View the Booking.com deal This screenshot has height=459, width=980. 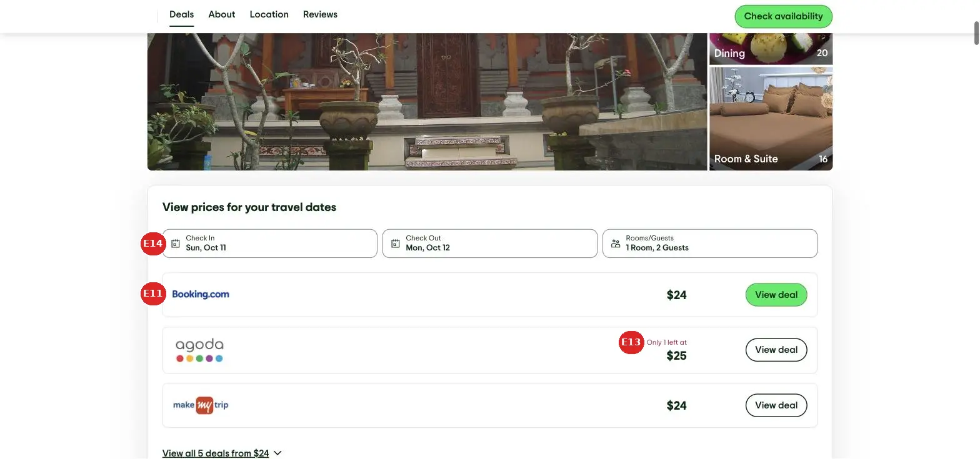776,295
